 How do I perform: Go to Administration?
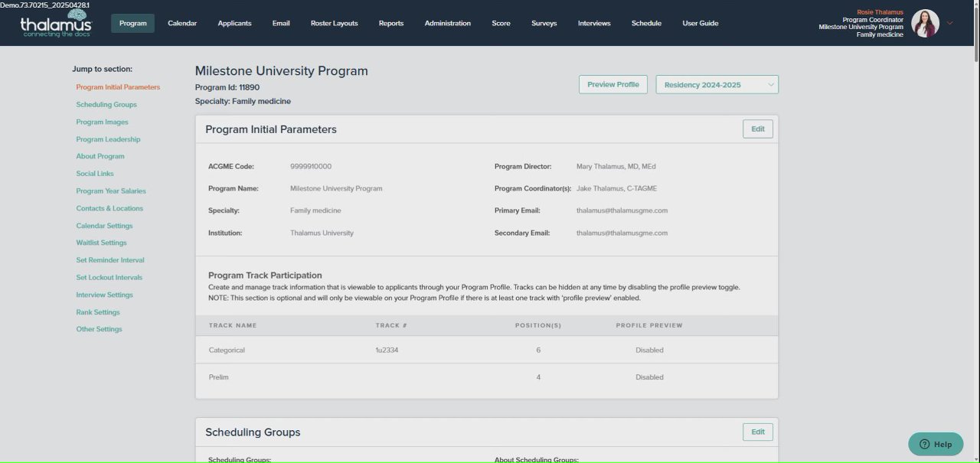click(448, 23)
